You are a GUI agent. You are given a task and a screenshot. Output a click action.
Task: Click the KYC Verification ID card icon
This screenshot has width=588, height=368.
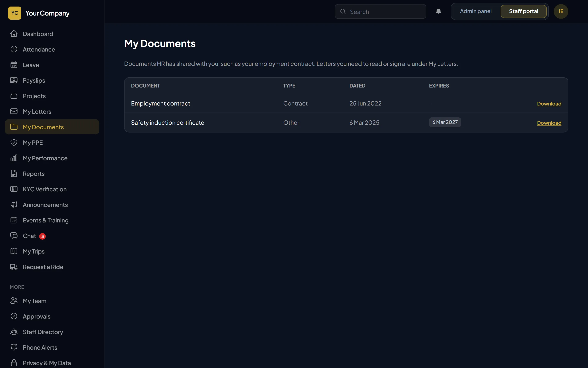pos(14,189)
